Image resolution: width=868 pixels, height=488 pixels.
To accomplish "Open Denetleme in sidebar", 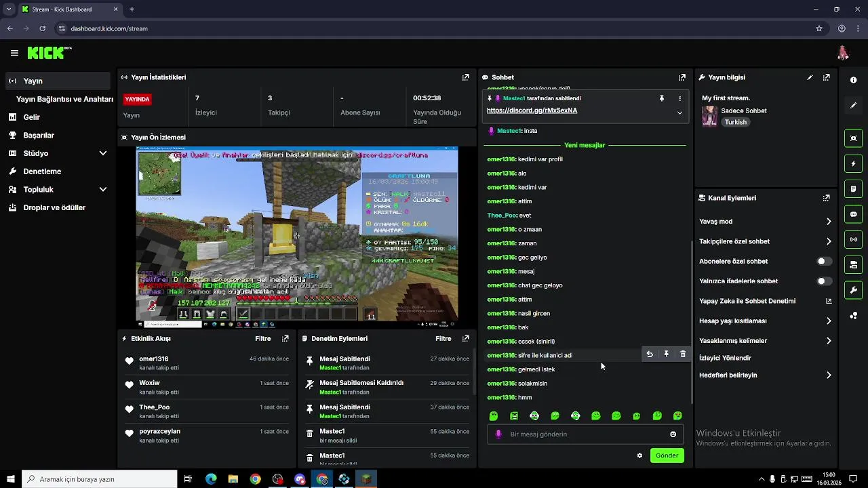I will pyautogui.click(x=58, y=171).
